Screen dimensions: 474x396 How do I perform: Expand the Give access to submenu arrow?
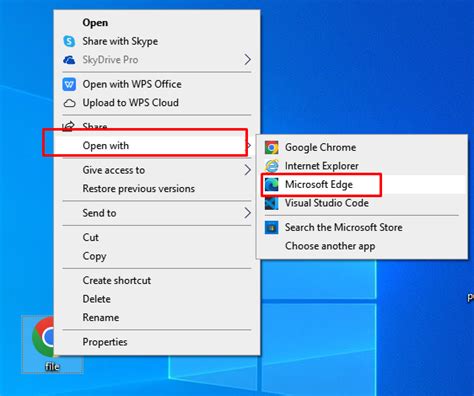pos(247,170)
